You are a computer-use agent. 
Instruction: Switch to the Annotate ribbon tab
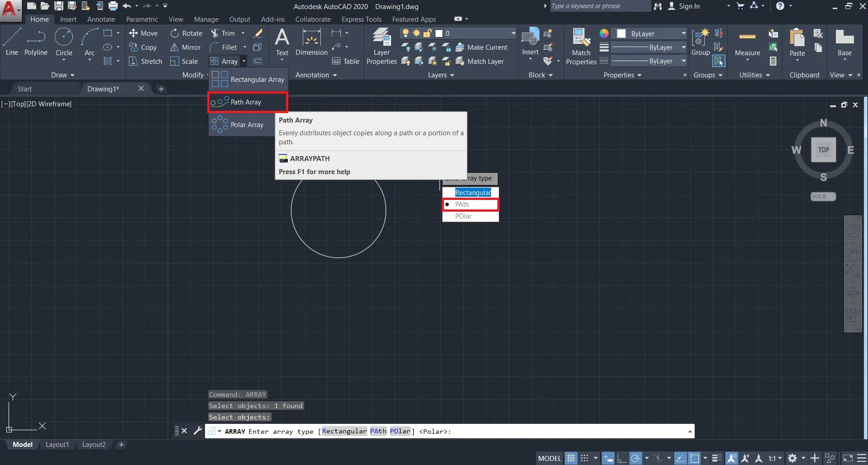(x=101, y=19)
